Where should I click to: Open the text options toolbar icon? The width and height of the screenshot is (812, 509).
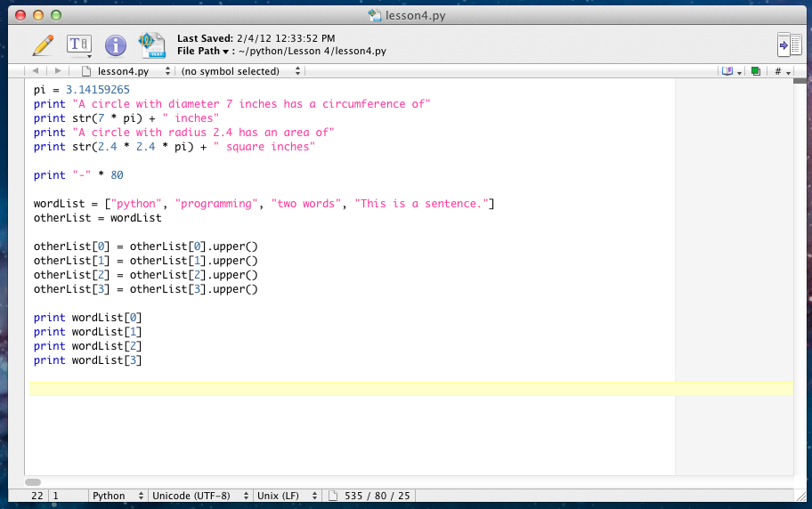(x=78, y=45)
